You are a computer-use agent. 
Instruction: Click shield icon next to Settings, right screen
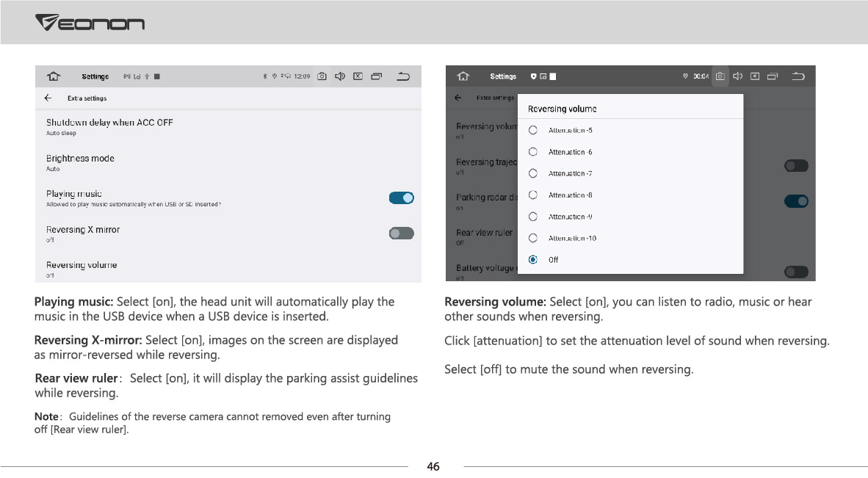point(534,76)
